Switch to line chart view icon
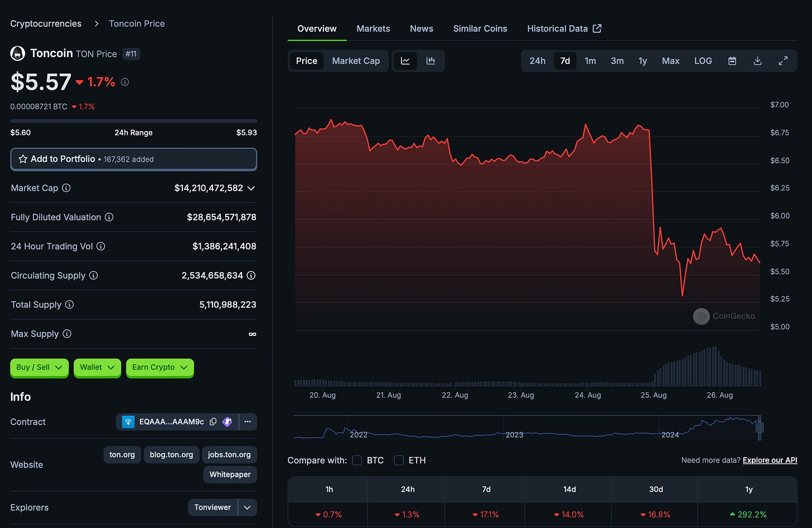 click(x=405, y=61)
